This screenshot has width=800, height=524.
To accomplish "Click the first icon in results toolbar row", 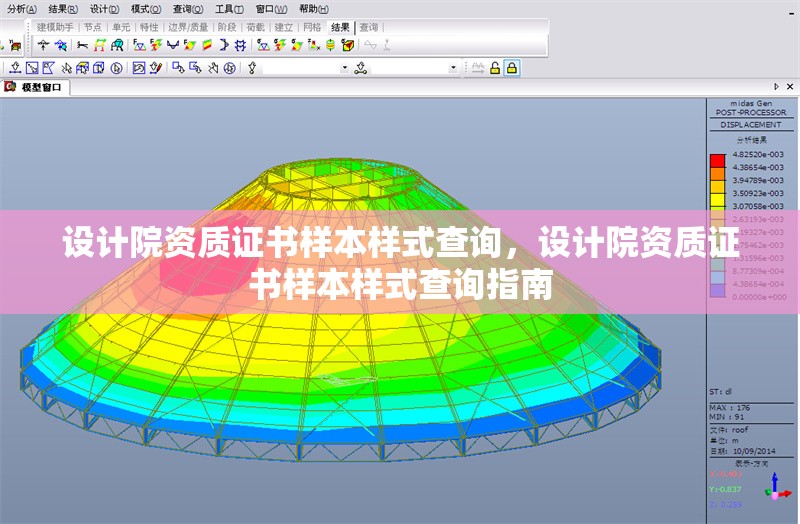I will [44, 45].
